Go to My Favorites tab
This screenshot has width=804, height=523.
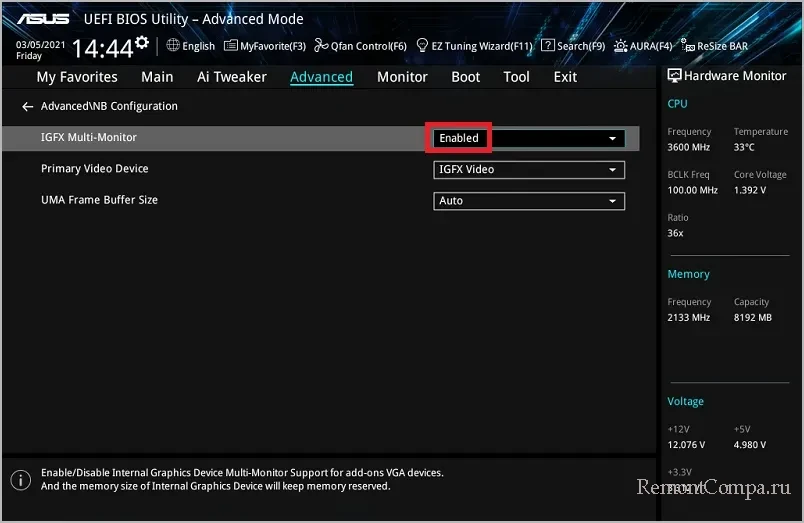point(77,77)
